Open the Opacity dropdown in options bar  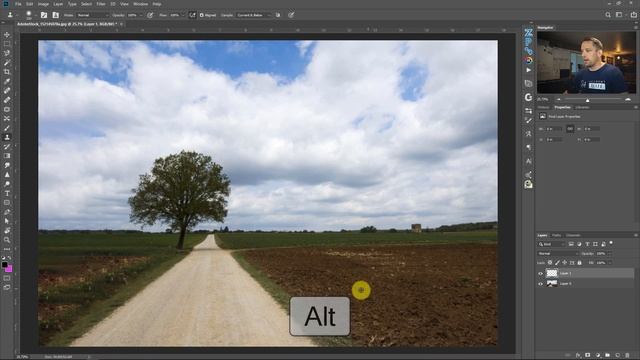tap(141, 15)
